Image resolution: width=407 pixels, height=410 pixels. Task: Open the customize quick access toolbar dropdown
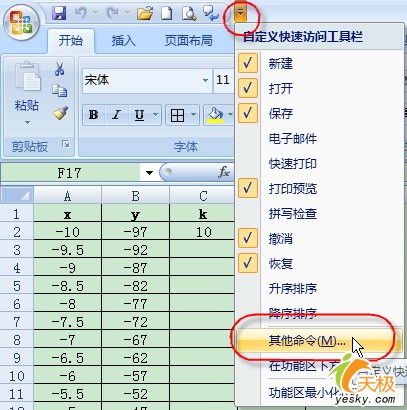click(241, 14)
